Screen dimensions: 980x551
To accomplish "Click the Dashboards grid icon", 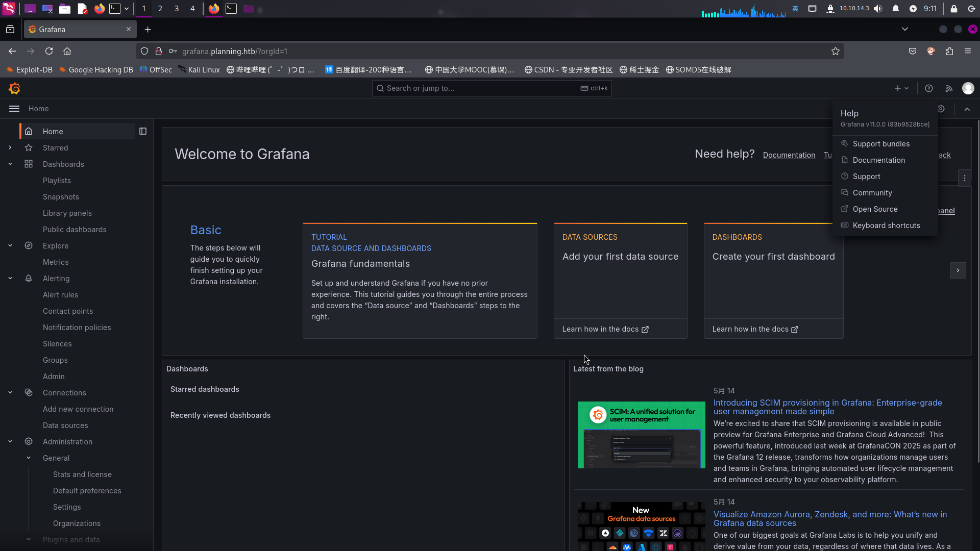I will coord(29,164).
